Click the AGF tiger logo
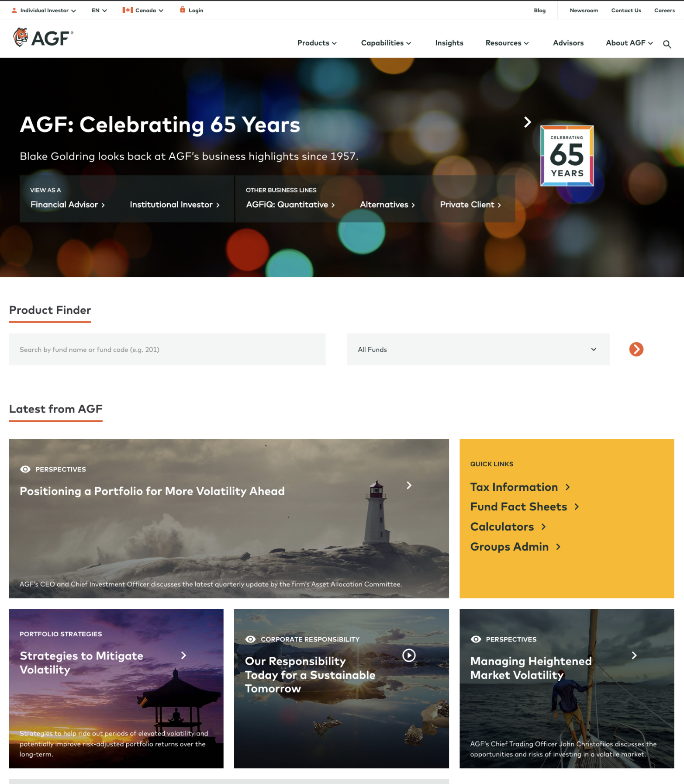The width and height of the screenshot is (684, 784). tap(43, 38)
